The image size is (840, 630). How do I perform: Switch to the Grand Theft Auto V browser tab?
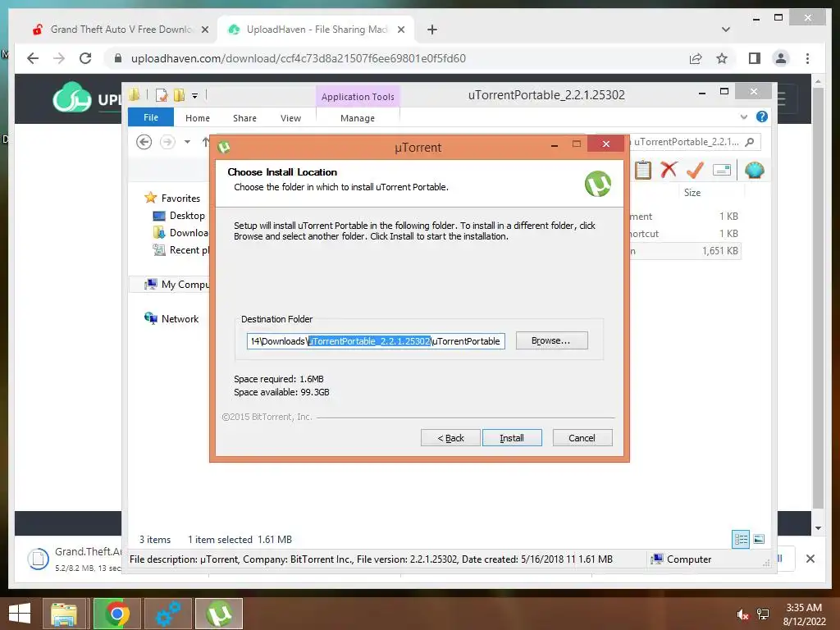121,30
